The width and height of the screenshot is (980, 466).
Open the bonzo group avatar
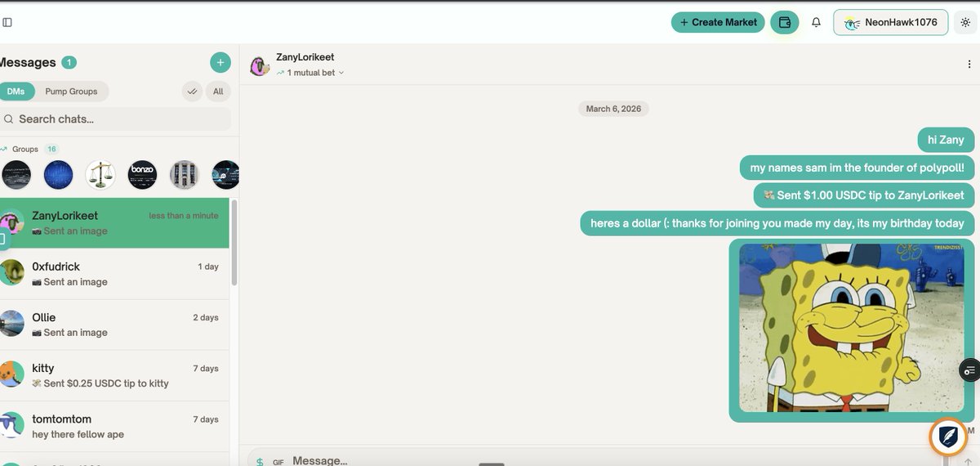[142, 175]
